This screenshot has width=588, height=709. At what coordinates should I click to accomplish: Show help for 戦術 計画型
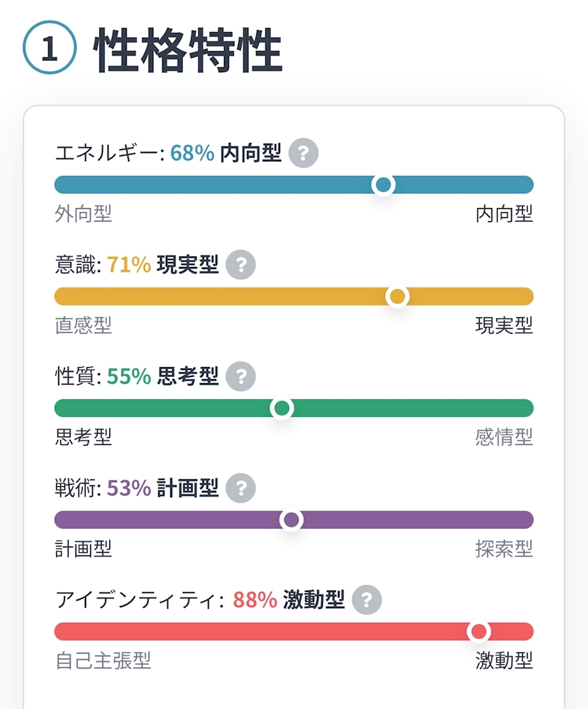pyautogui.click(x=241, y=488)
